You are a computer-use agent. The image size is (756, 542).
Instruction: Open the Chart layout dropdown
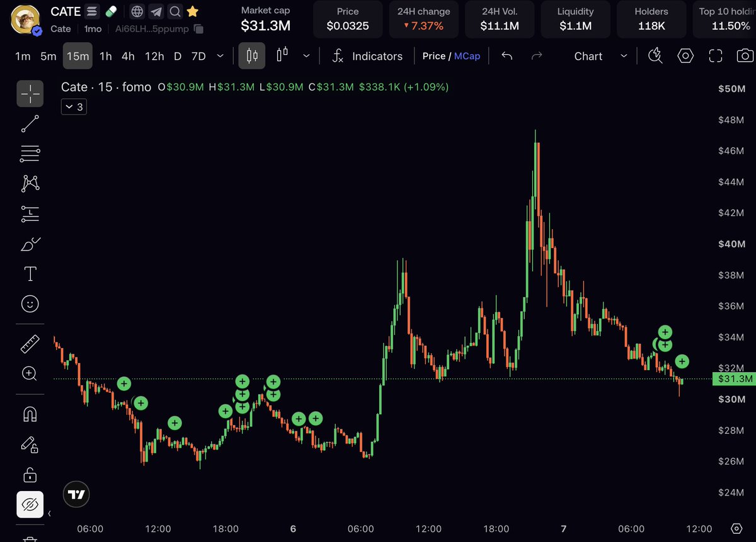click(600, 56)
